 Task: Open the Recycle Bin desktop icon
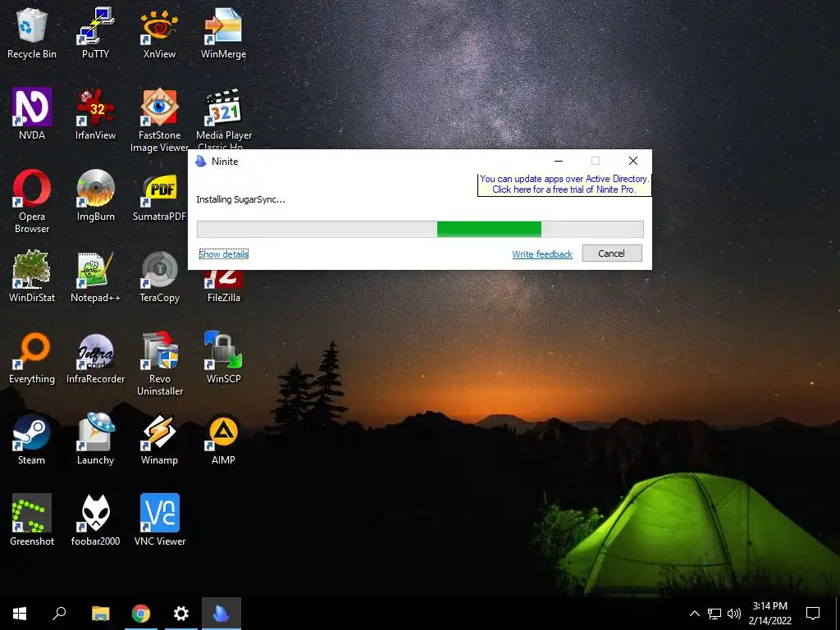tap(32, 33)
